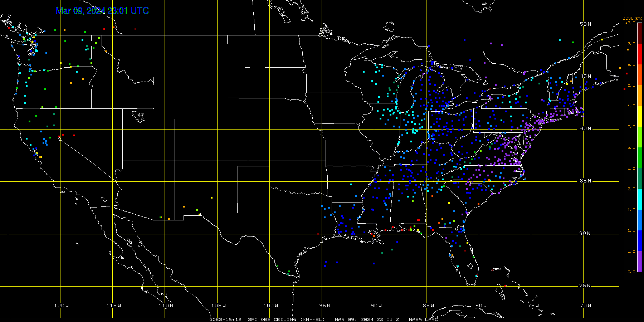
Task: Click the 85W longitude label
Action: (429, 306)
